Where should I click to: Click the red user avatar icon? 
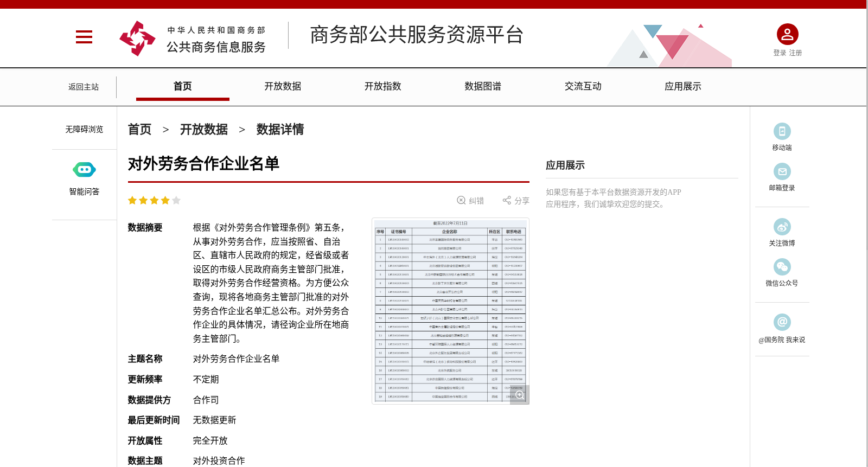click(787, 34)
